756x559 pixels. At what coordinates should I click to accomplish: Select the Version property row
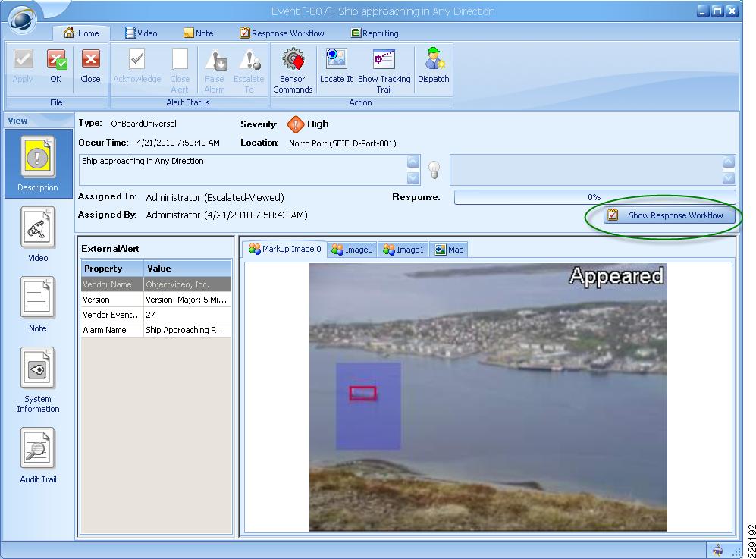click(x=155, y=300)
